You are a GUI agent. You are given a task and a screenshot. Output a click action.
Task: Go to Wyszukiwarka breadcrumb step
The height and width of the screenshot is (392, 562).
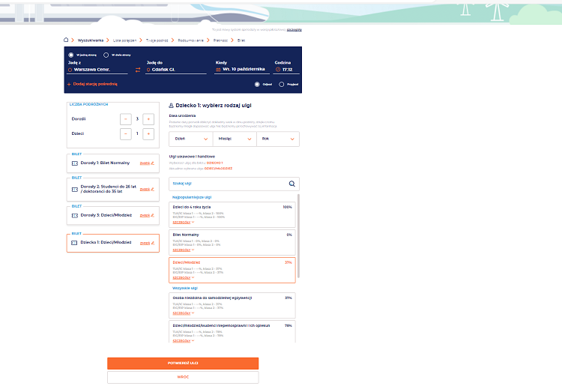[90, 40]
